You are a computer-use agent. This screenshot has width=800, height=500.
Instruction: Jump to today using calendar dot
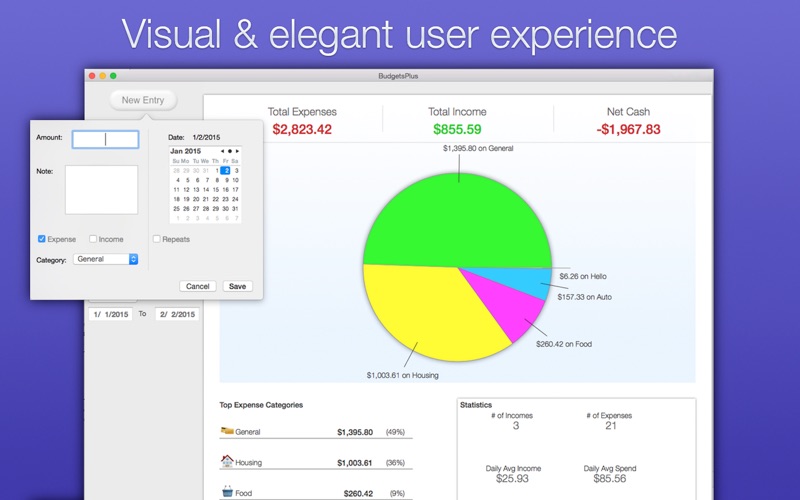[x=230, y=152]
